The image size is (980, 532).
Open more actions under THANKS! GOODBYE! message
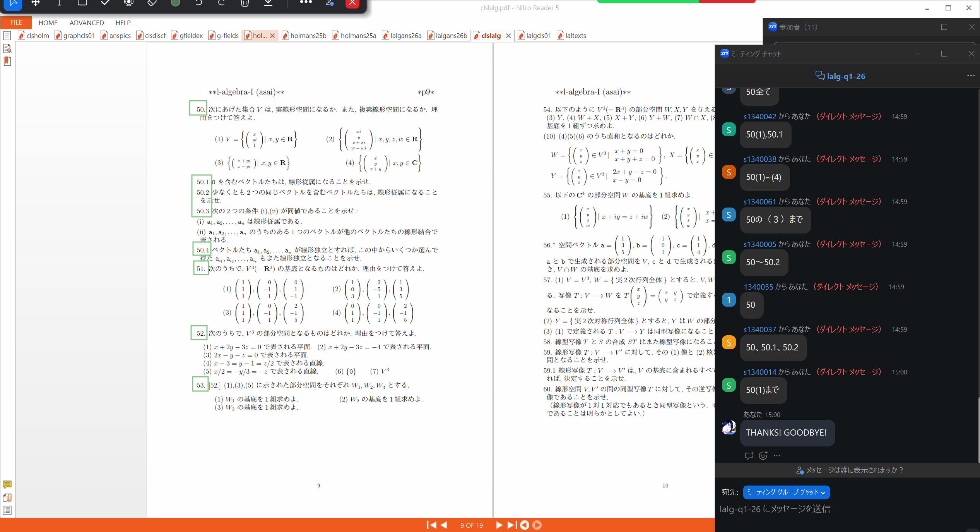pyautogui.click(x=777, y=456)
